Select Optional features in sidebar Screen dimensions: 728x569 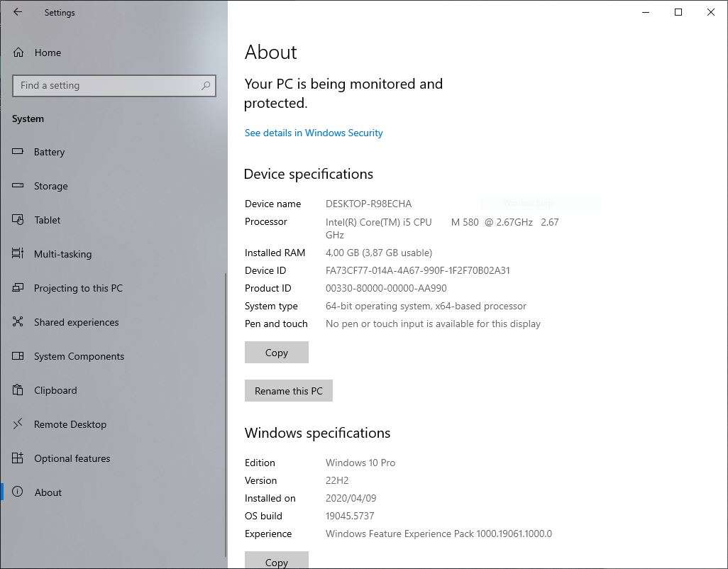coord(72,458)
